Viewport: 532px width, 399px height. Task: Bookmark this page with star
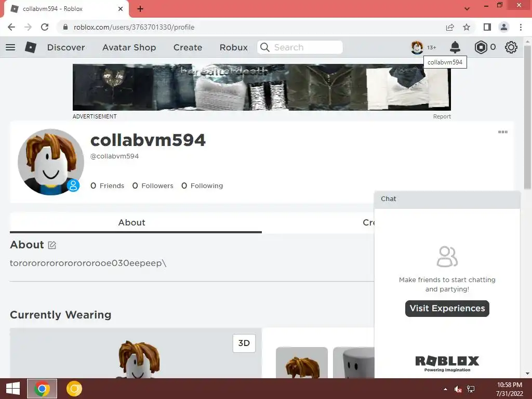467,27
